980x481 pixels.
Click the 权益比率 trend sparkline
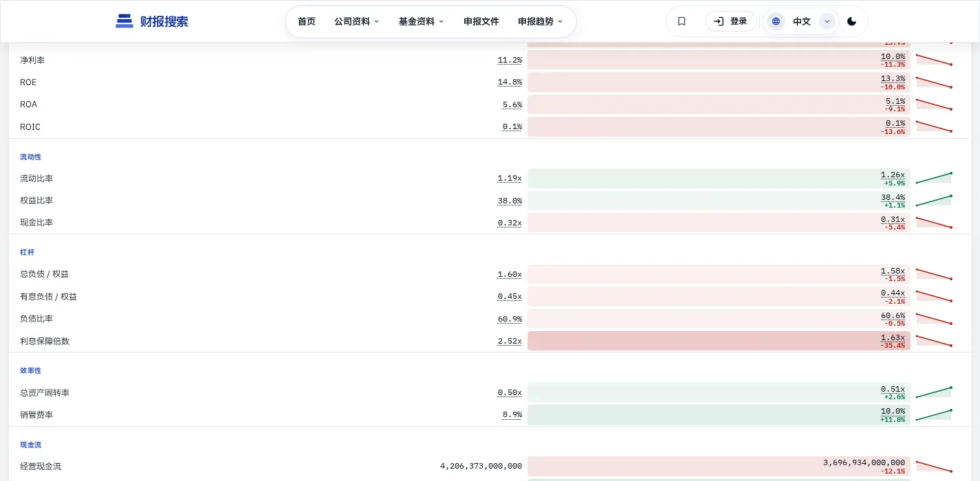coord(934,201)
